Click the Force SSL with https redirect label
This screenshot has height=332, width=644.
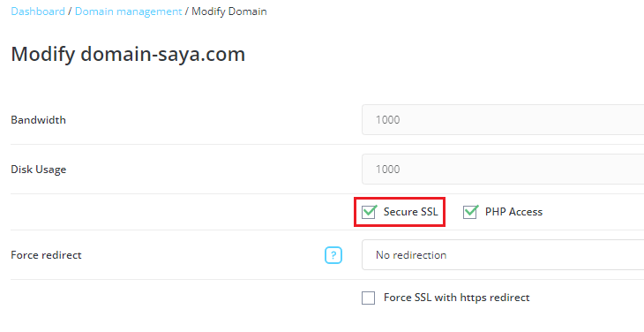(x=457, y=298)
